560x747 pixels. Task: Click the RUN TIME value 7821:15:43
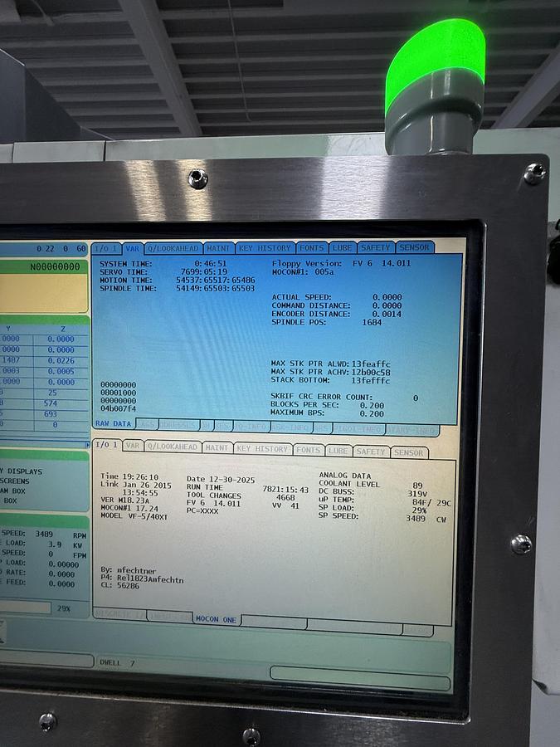[285, 489]
